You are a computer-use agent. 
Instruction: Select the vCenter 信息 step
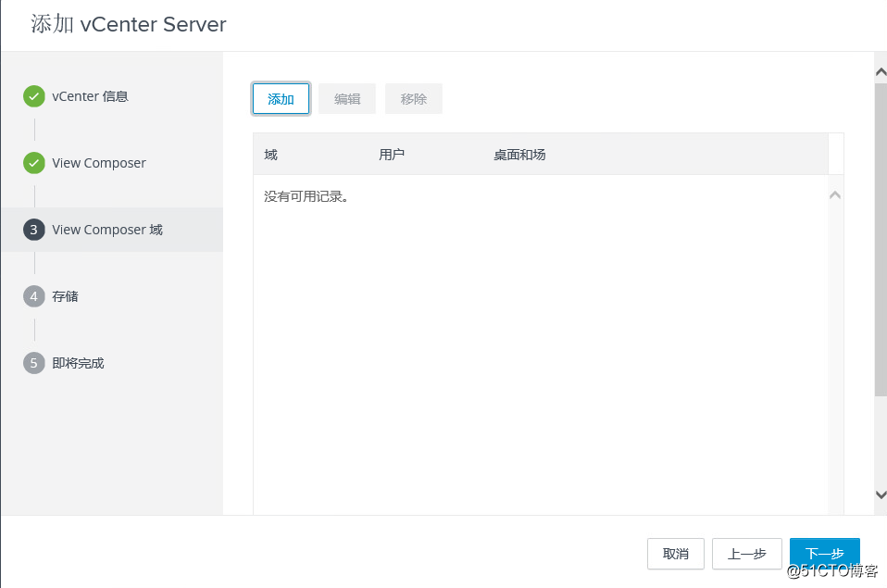pyautogui.click(x=90, y=97)
